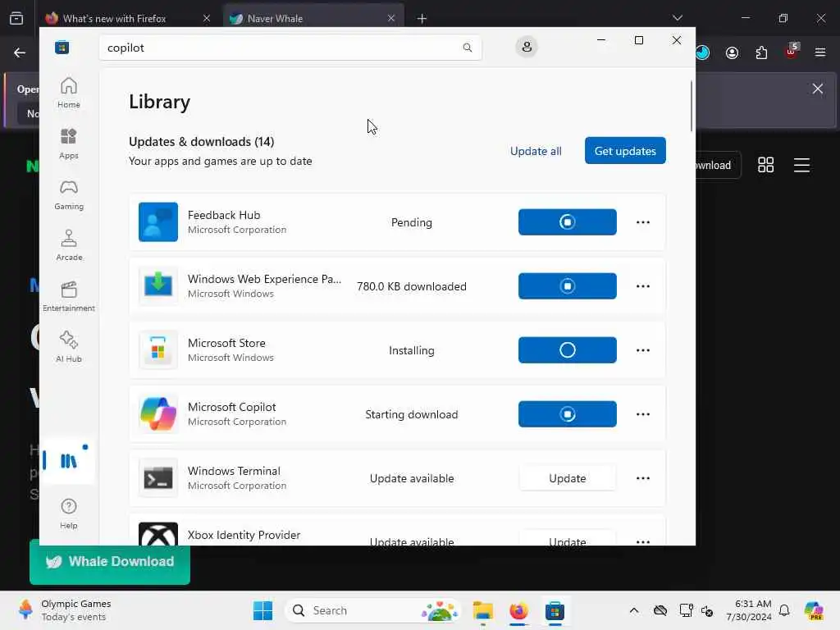Open the Naver page hamburger menu
840x630 pixels.
(x=801, y=165)
